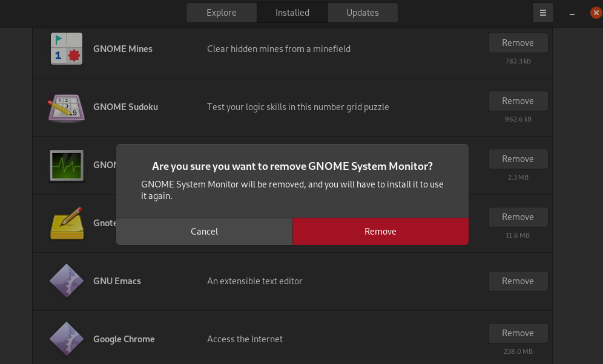This screenshot has width=603, height=364.
Task: Close the Software window
Action: click(596, 13)
